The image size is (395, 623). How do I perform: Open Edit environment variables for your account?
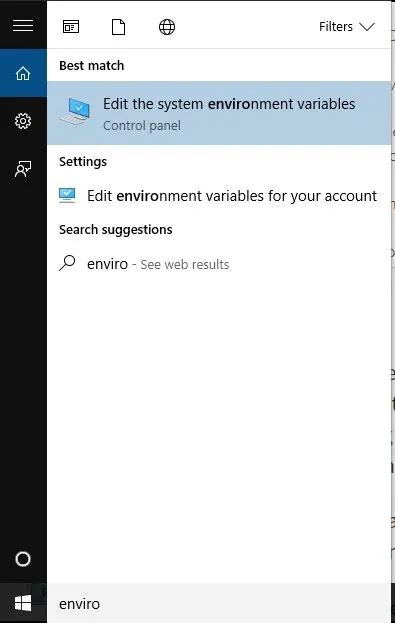pyautogui.click(x=219, y=196)
